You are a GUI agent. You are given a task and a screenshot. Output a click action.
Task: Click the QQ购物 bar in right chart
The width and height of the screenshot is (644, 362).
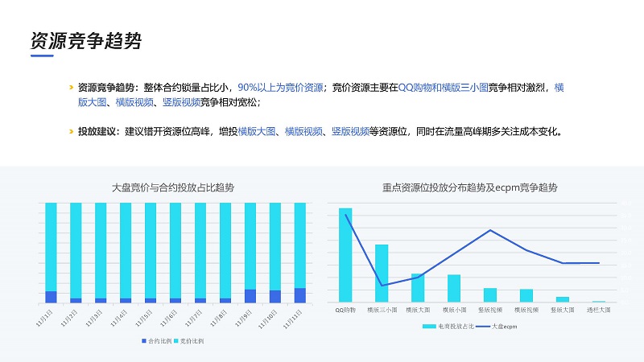(345, 254)
